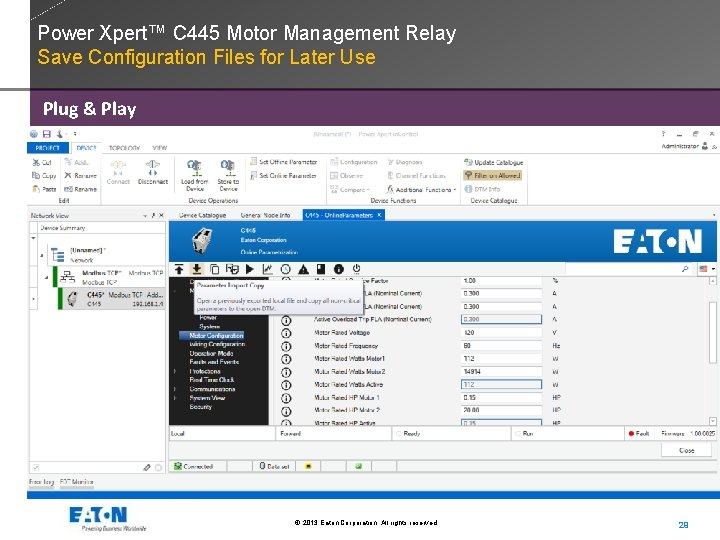Select Faults and Events in the tree
720x540 pixels.
pos(214,362)
